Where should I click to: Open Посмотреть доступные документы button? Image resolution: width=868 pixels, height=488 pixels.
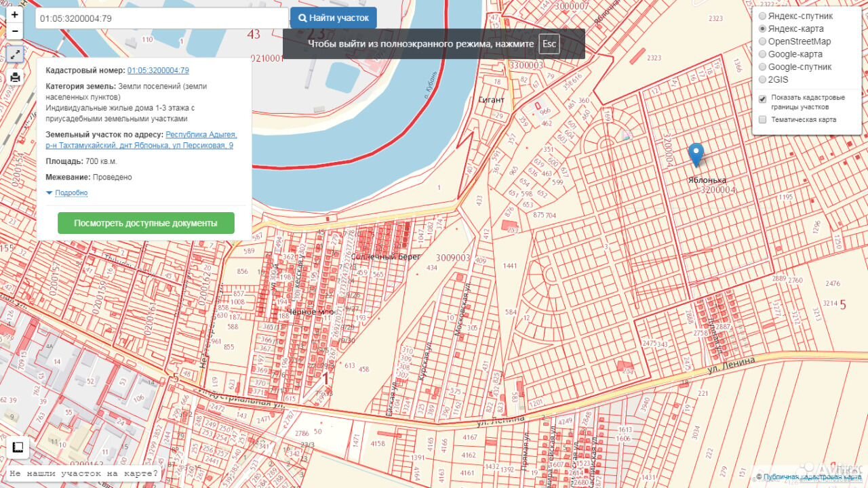tap(146, 223)
